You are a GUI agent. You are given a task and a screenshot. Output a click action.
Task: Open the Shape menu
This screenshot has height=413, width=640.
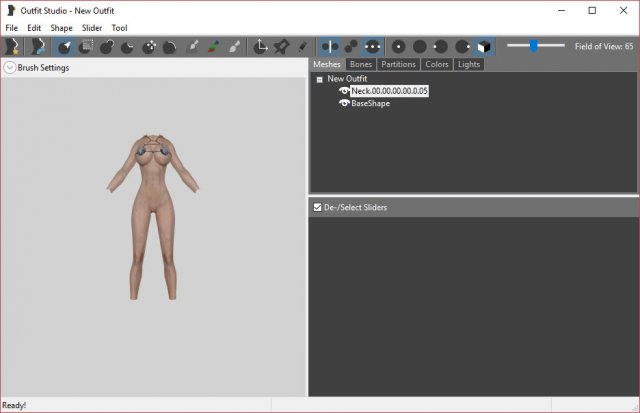(62, 28)
